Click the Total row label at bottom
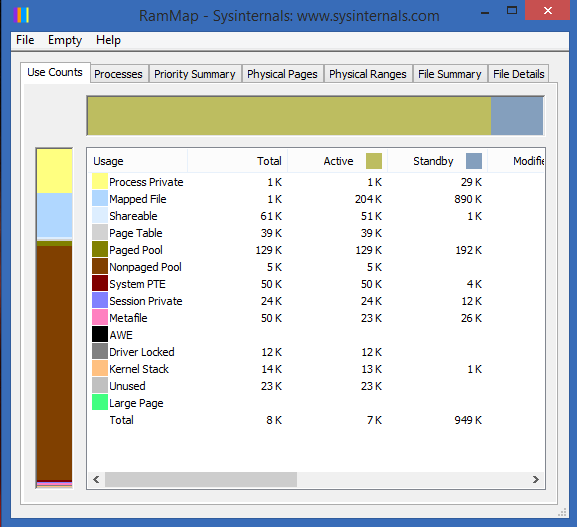Viewport: 577px width, 527px height. (x=121, y=420)
